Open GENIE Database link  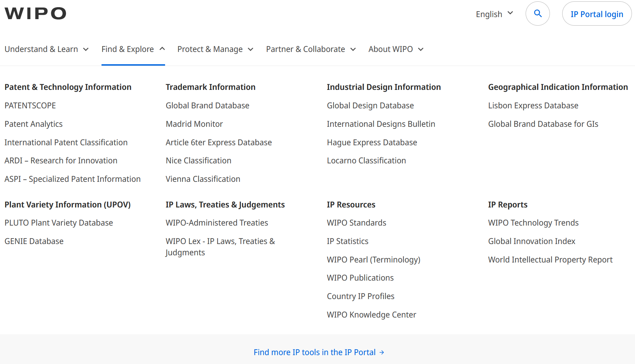click(x=34, y=241)
